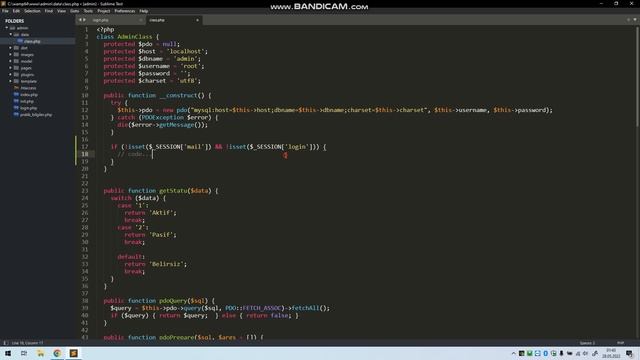Select the class.php editor tab

[157, 20]
